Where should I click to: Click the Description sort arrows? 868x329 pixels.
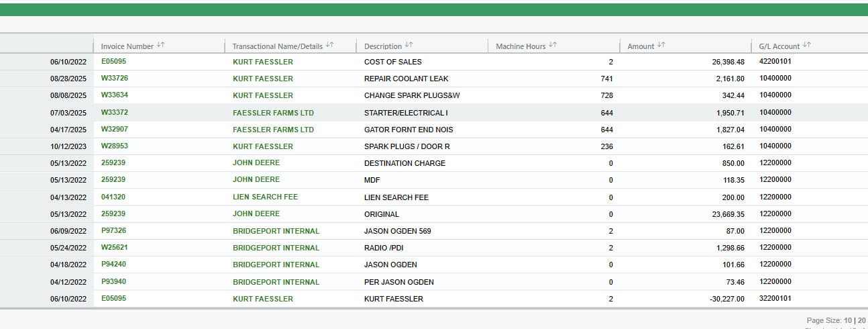pyautogui.click(x=409, y=46)
